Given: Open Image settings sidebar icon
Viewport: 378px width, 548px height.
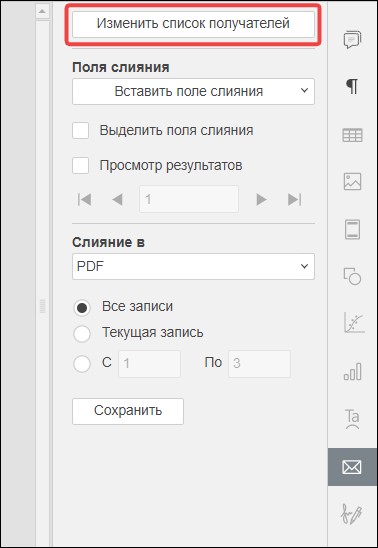Looking at the screenshot, I should [352, 181].
